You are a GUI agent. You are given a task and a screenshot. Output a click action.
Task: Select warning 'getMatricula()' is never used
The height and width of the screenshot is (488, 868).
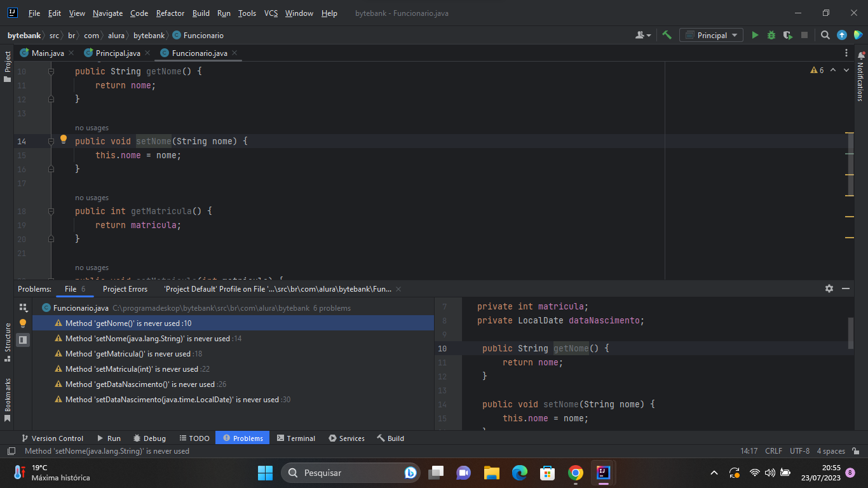[x=233, y=354]
